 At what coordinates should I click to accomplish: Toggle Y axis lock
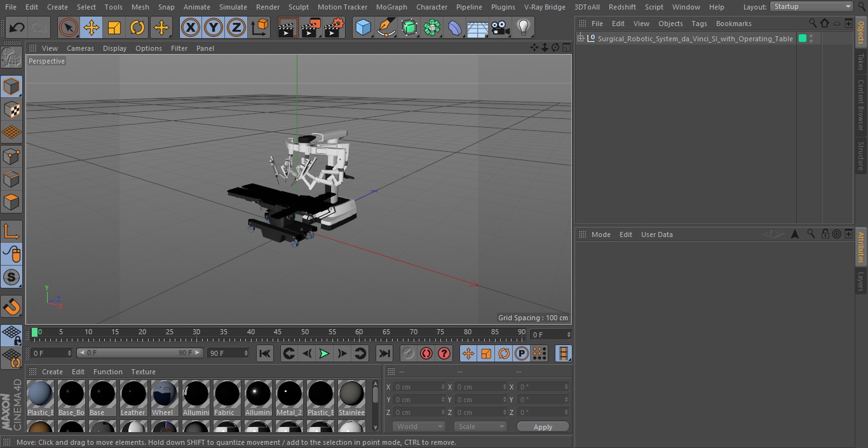[214, 27]
